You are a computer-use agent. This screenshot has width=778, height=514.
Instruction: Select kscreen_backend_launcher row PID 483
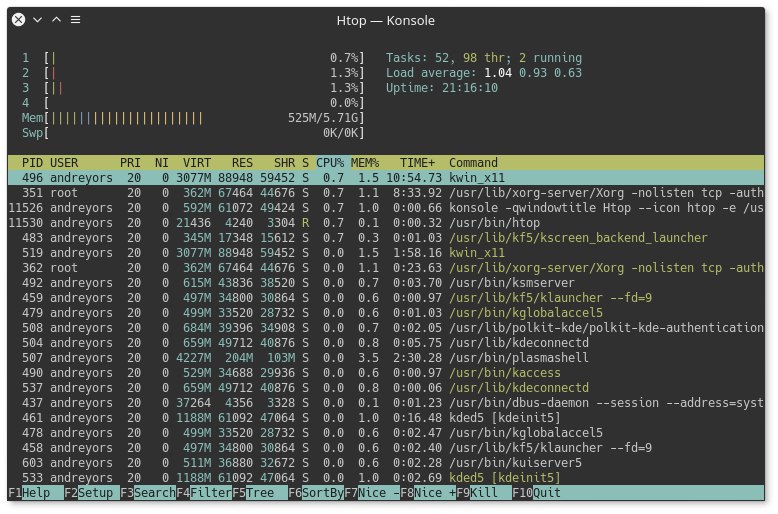[x=386, y=238]
